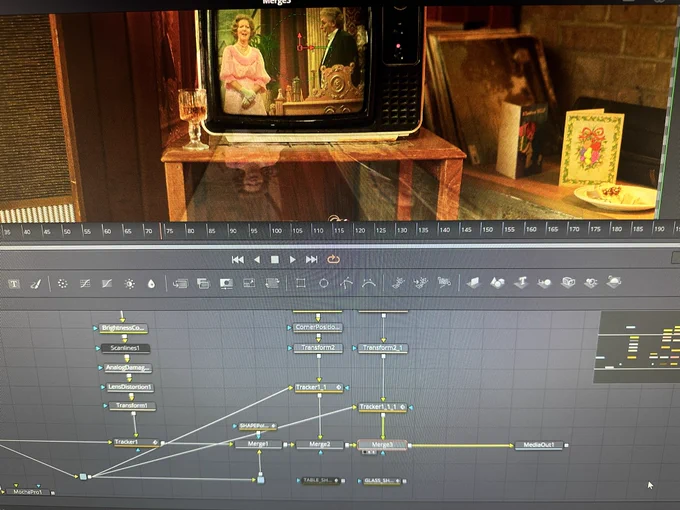Screen dimensions: 680x510
Task: Add a Text 3D node
Action: pyautogui.click(x=521, y=282)
